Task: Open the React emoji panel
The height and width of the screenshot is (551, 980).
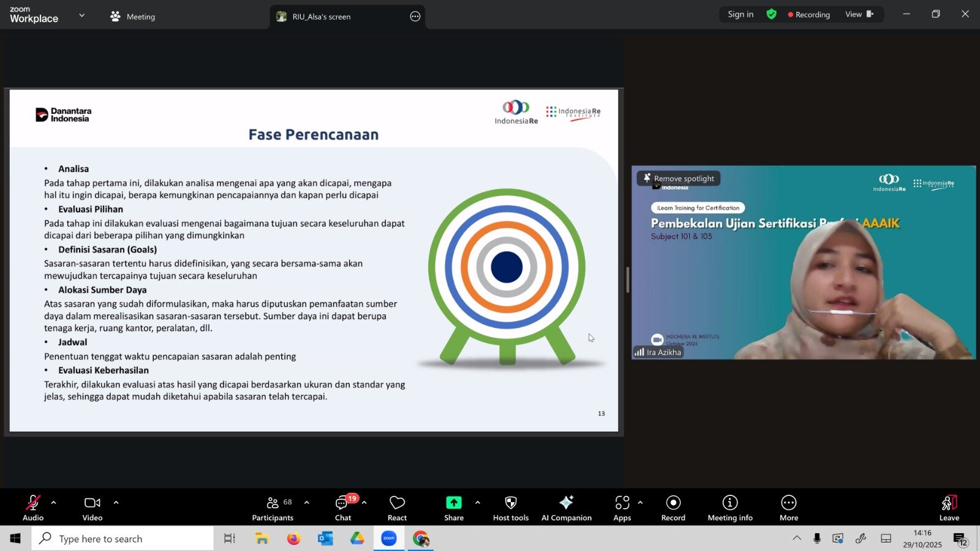Action: tap(397, 508)
